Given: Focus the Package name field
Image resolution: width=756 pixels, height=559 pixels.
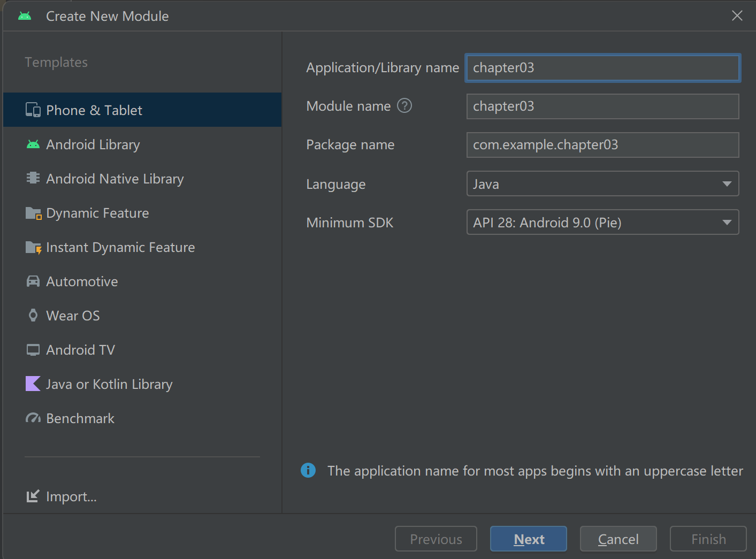Looking at the screenshot, I should click(602, 145).
